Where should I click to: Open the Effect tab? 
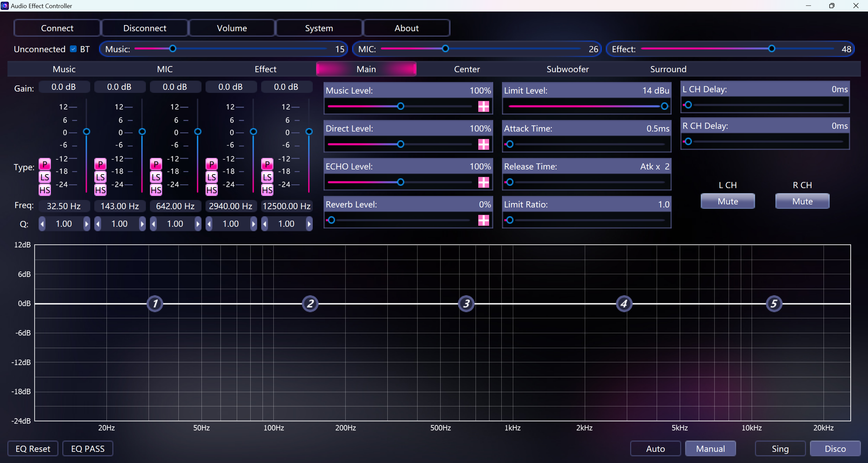pyautogui.click(x=265, y=69)
